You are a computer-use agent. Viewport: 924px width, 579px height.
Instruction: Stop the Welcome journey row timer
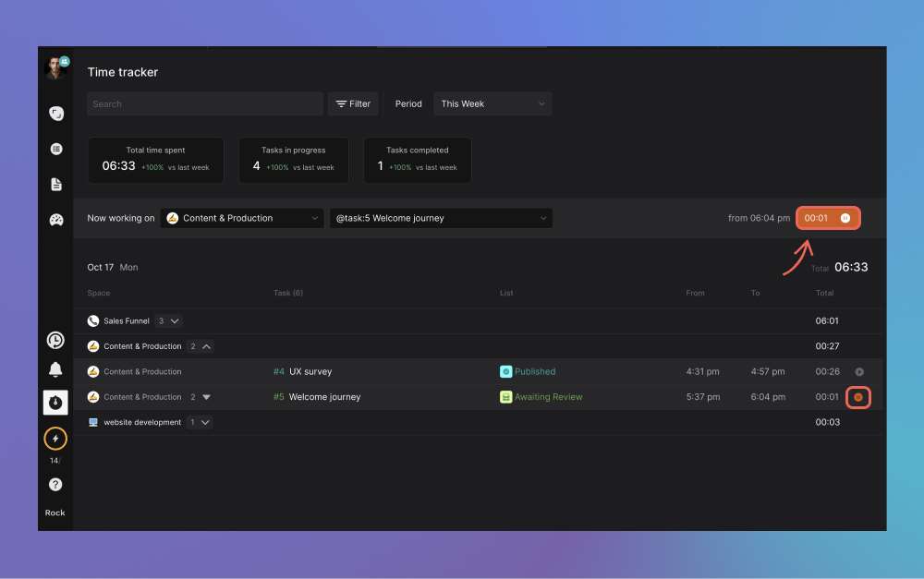(858, 397)
